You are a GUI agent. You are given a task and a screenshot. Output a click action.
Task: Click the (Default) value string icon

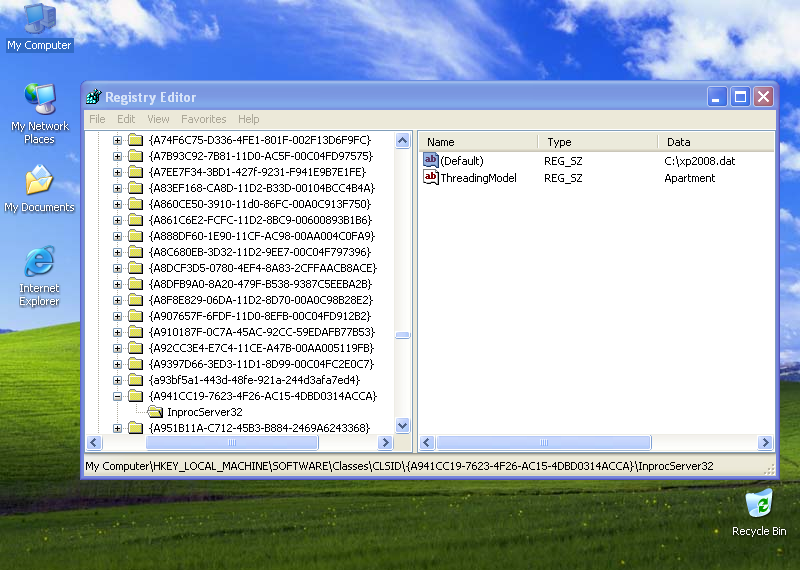(x=431, y=160)
